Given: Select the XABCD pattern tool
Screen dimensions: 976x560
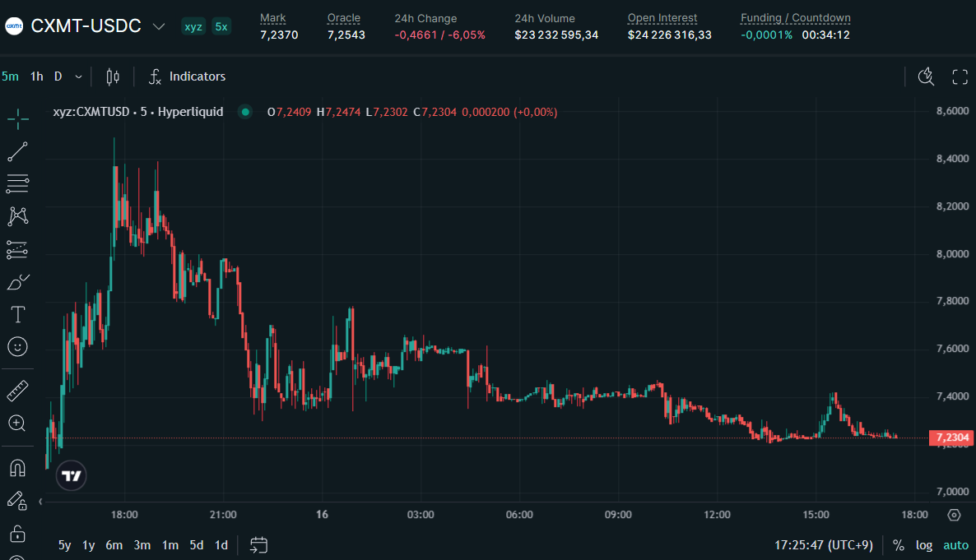Looking at the screenshot, I should pyautogui.click(x=18, y=216).
